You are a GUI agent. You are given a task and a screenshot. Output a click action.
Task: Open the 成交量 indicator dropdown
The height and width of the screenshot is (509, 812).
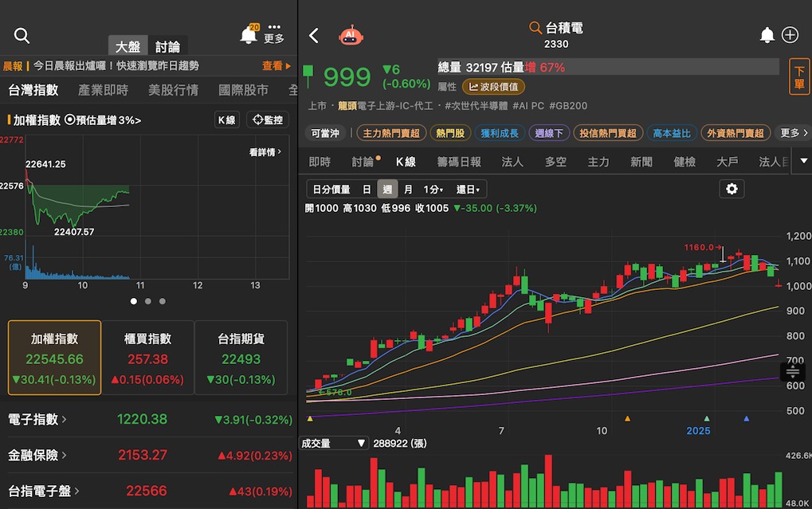pos(334,443)
